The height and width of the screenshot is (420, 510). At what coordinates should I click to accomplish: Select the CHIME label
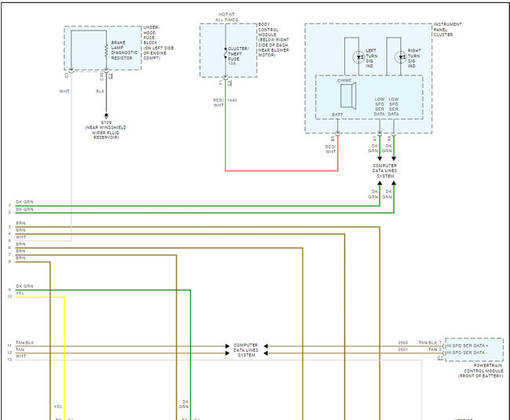click(x=344, y=80)
